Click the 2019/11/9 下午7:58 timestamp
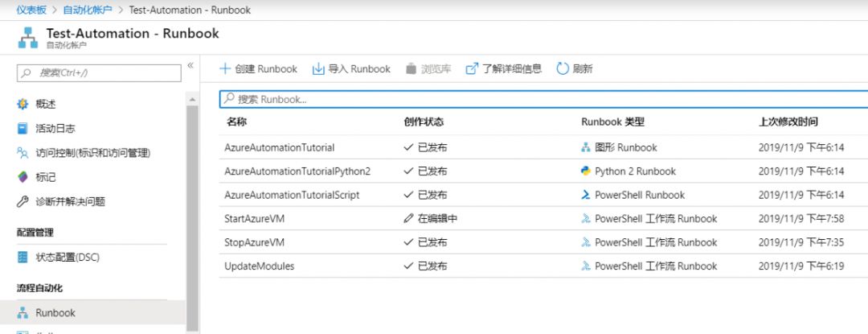Image resolution: width=868 pixels, height=334 pixels. click(801, 219)
